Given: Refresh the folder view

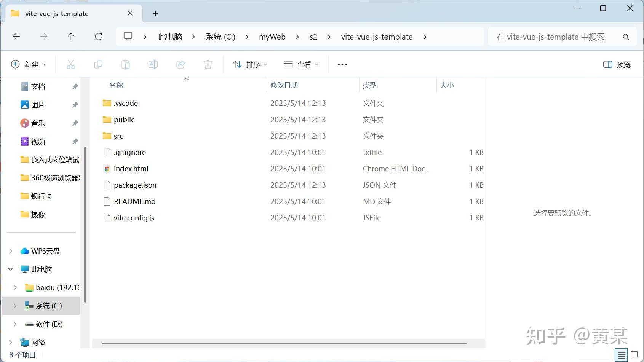Looking at the screenshot, I should click(99, 37).
